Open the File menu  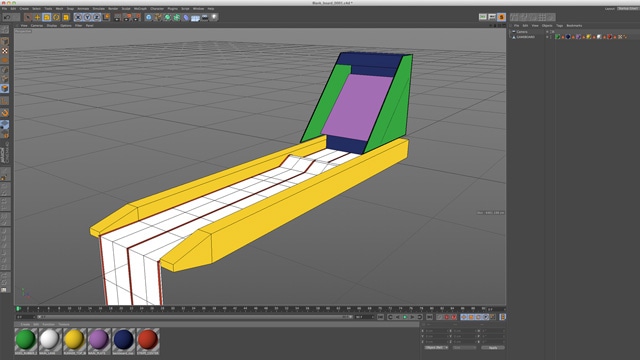click(x=4, y=9)
